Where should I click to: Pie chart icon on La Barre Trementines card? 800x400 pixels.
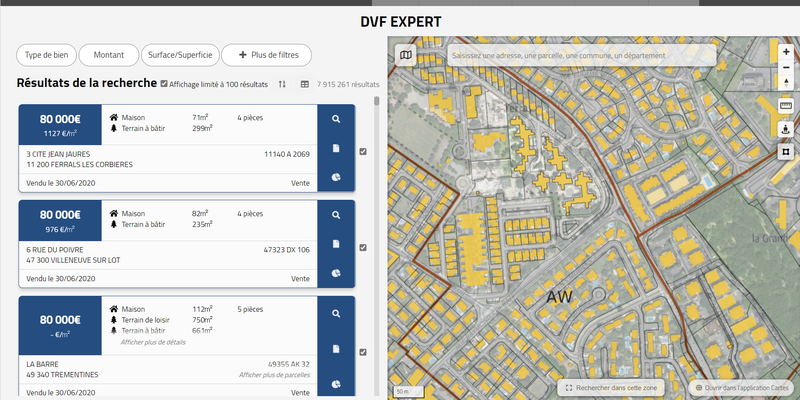tap(336, 384)
